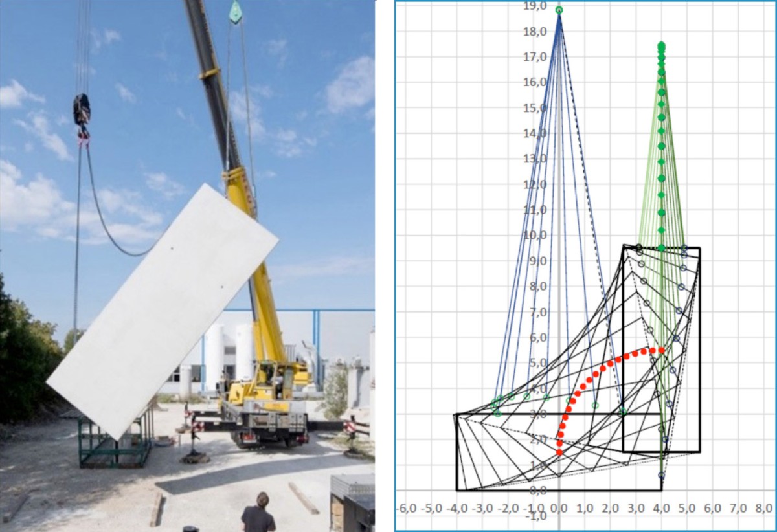Viewport: 777px width, 532px height.
Task: Select green apex marker at top of blue lines
Action: 559,10
